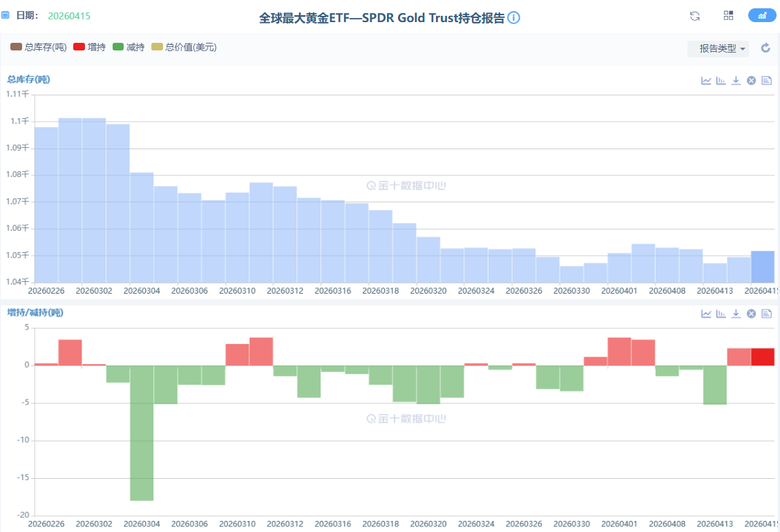Click the calendar icon beside 日期
Screen dimensions: 780x532
(6, 15)
